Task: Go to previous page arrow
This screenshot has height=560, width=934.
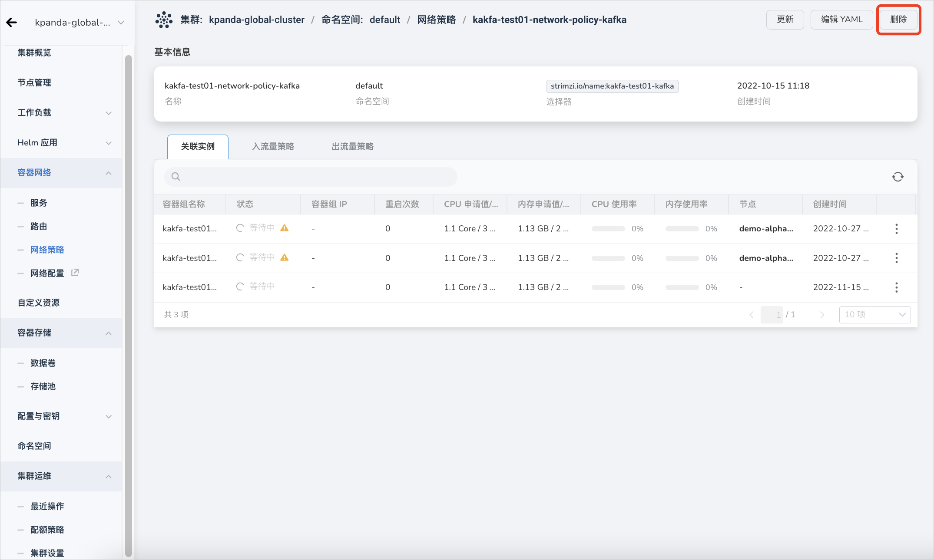Action: pos(752,315)
